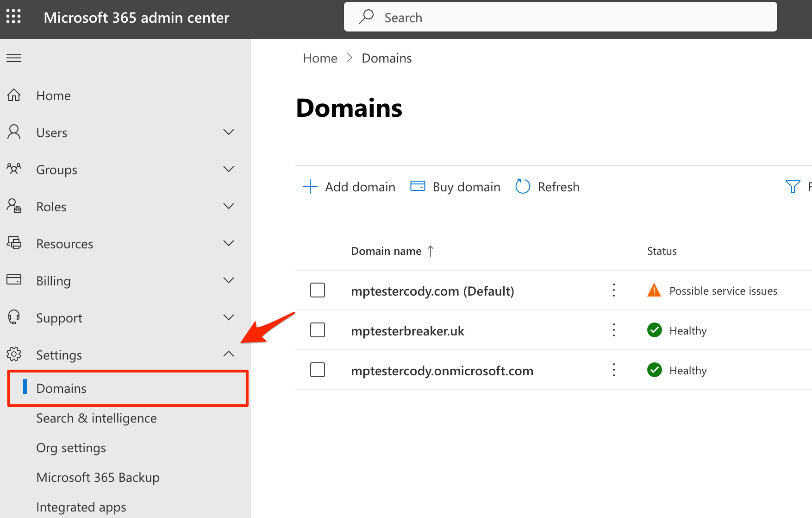Click the Buy domain button
Screen dimensions: 812x518
(x=456, y=187)
